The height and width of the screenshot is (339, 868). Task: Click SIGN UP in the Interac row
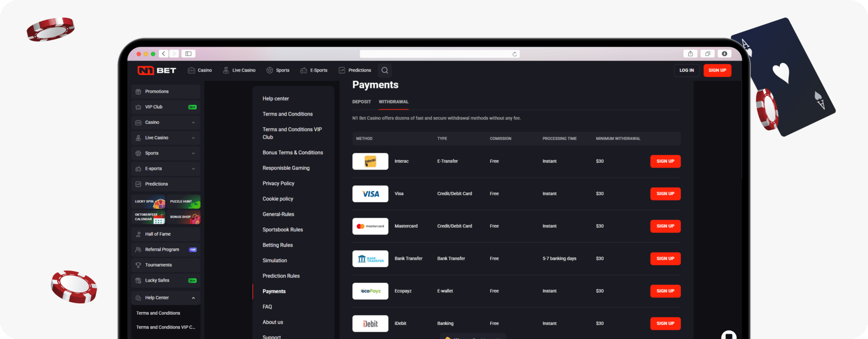point(665,161)
